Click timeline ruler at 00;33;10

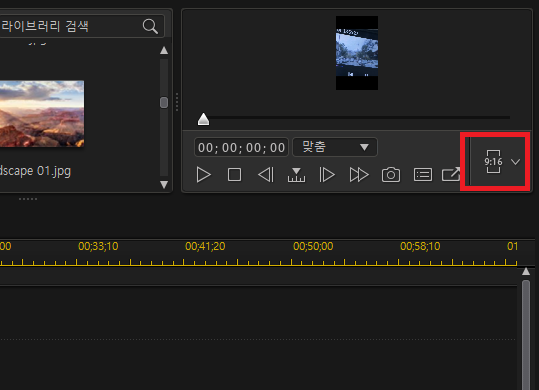98,246
